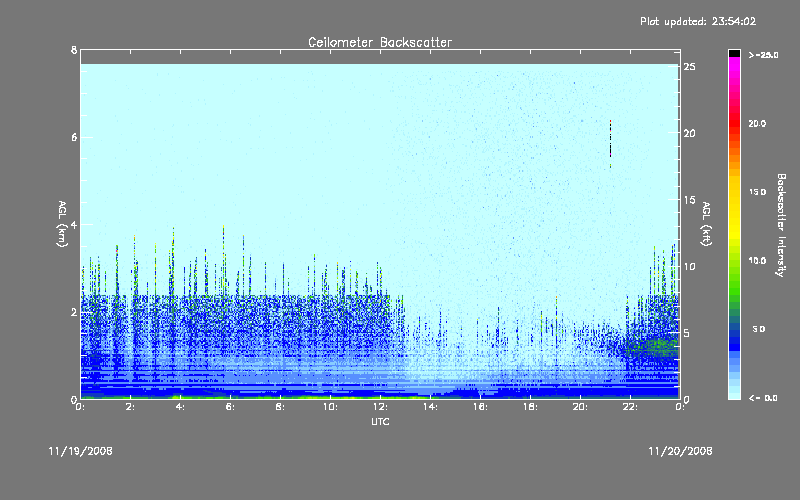Select the 'Backscatter Intensity' colorbar label
Viewport: 800px width, 500px height.
(x=781, y=225)
